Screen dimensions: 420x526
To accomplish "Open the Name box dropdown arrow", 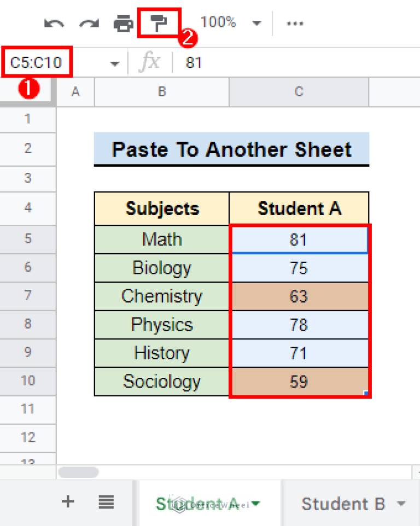I will [x=114, y=63].
